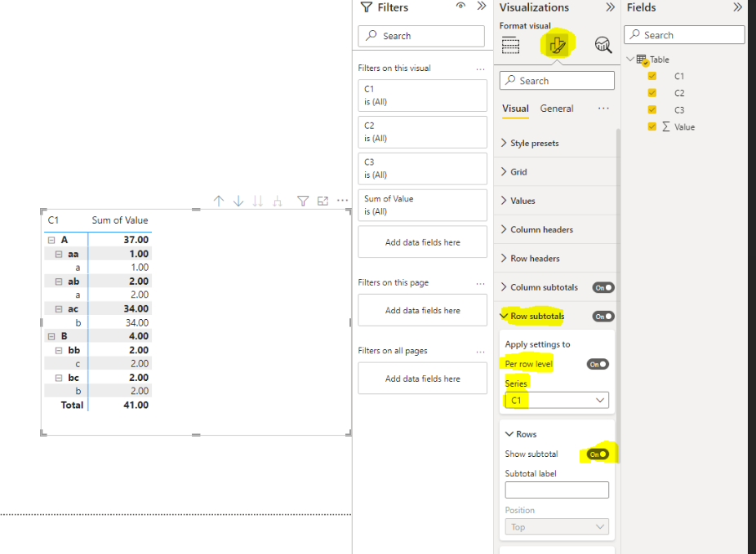Collapse row aa in the matrix

59,254
